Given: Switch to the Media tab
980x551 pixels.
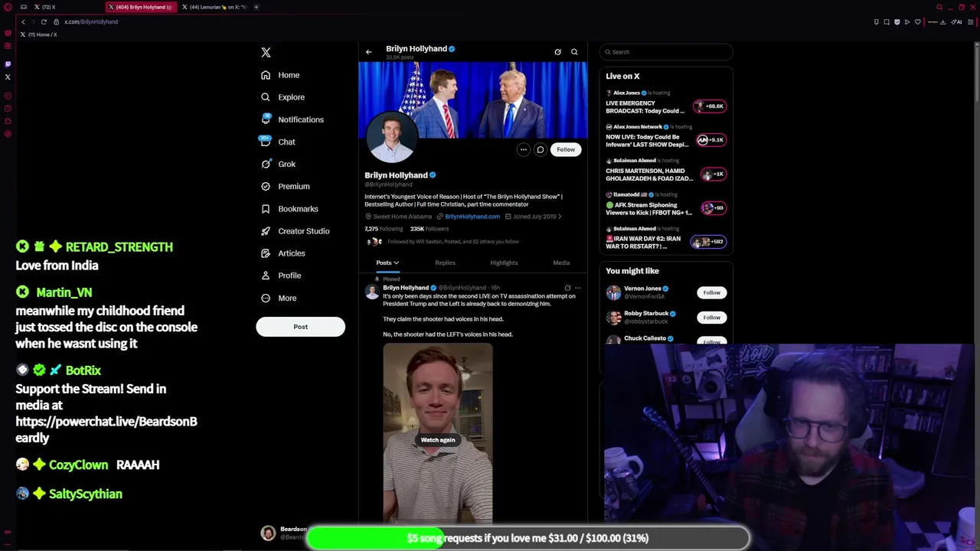Looking at the screenshot, I should tap(561, 262).
